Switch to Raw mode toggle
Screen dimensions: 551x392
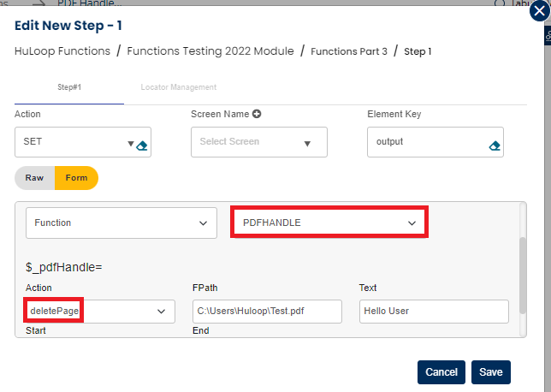(x=35, y=178)
